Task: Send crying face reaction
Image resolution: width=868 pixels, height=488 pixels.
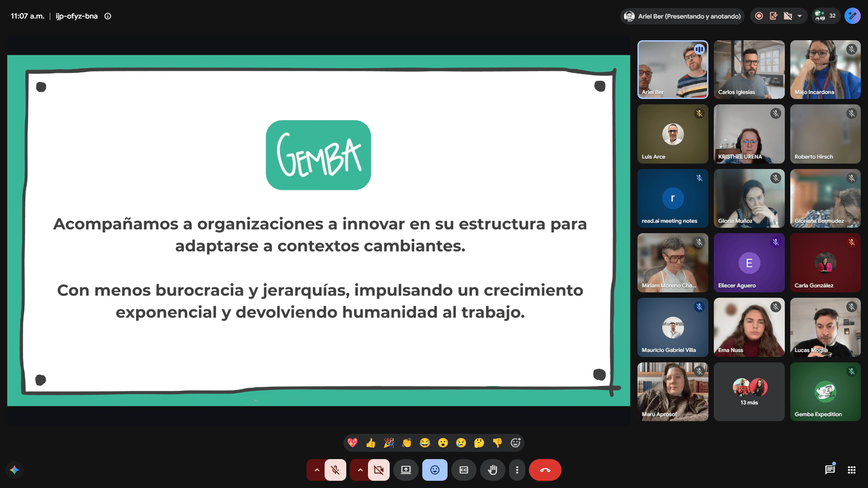Action: 461,443
